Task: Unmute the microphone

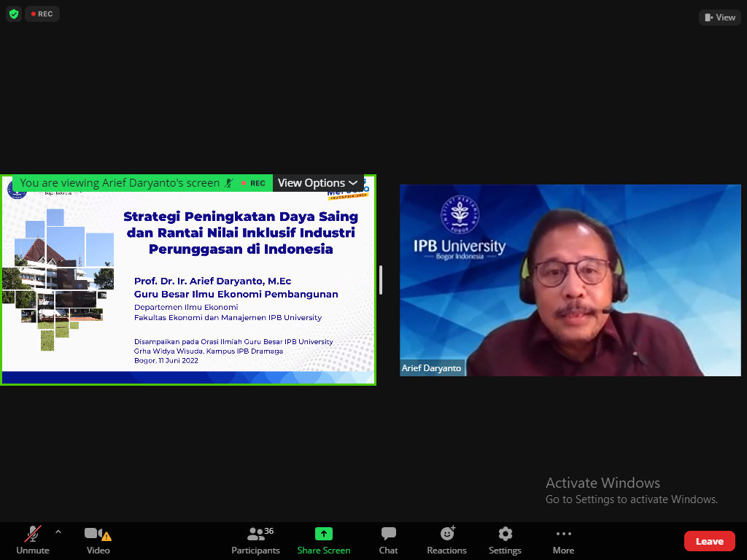Action: (x=32, y=540)
